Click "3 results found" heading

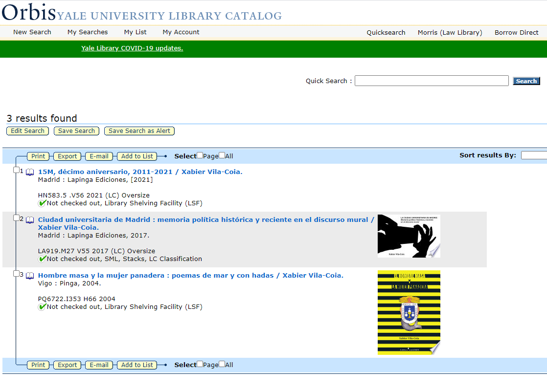pyautogui.click(x=42, y=118)
